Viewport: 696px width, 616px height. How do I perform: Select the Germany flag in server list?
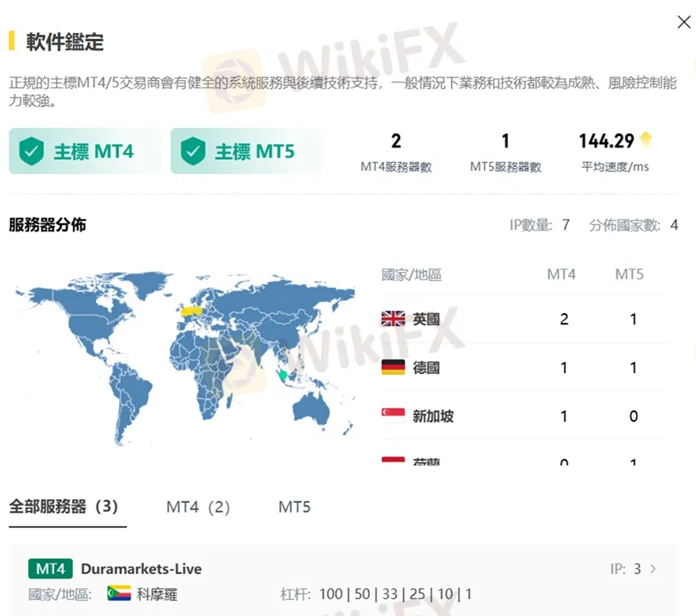(x=393, y=367)
